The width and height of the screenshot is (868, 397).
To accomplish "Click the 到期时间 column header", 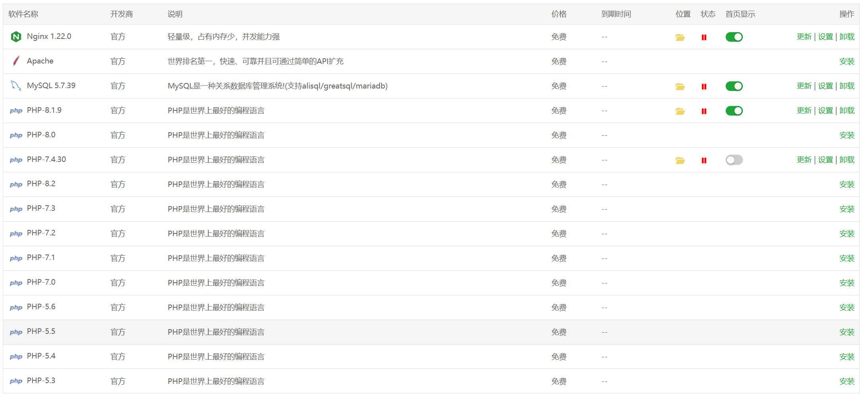I will point(616,14).
